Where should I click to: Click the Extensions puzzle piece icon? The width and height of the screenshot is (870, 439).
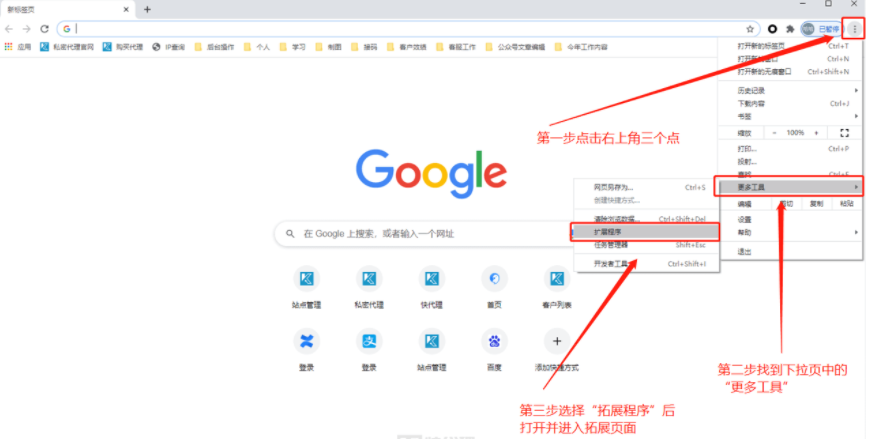(x=790, y=29)
